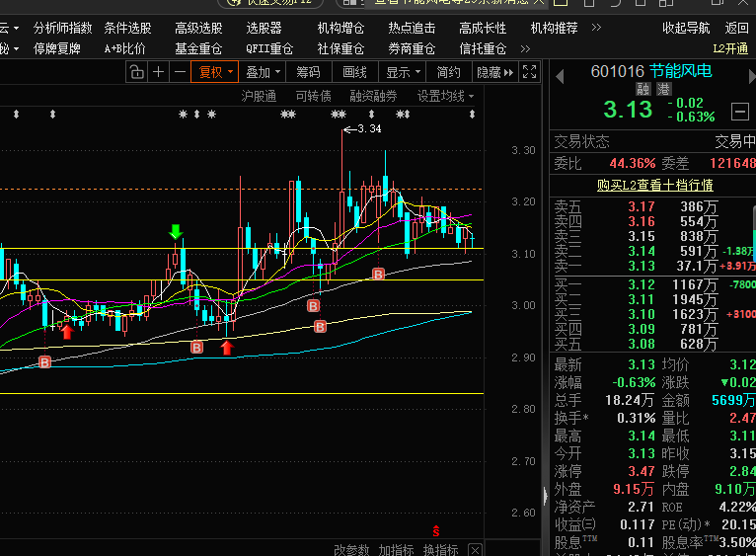Open 条件选股 menu item
The image size is (756, 556).
[x=127, y=28]
